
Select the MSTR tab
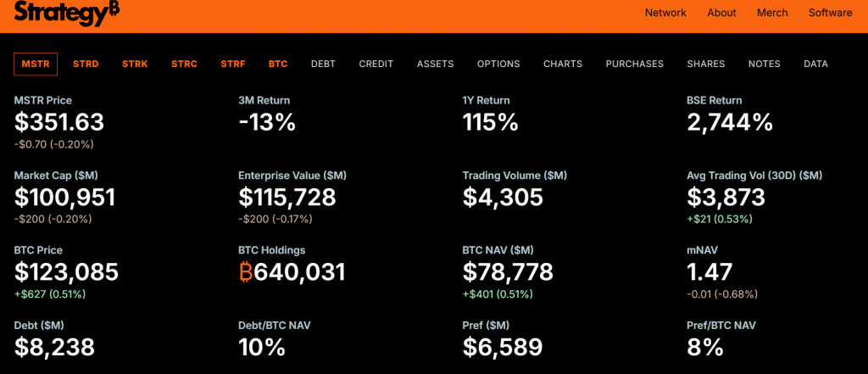[x=36, y=64]
